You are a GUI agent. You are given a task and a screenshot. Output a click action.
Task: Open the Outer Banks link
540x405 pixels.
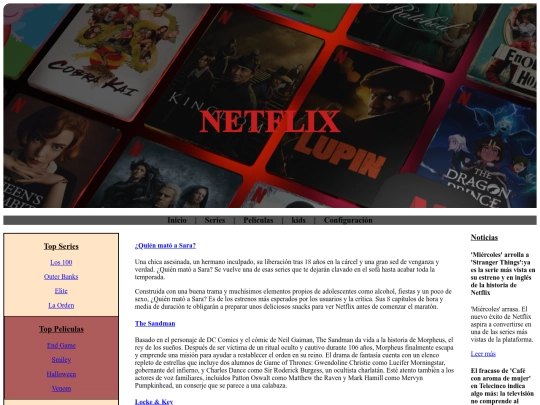point(61,277)
